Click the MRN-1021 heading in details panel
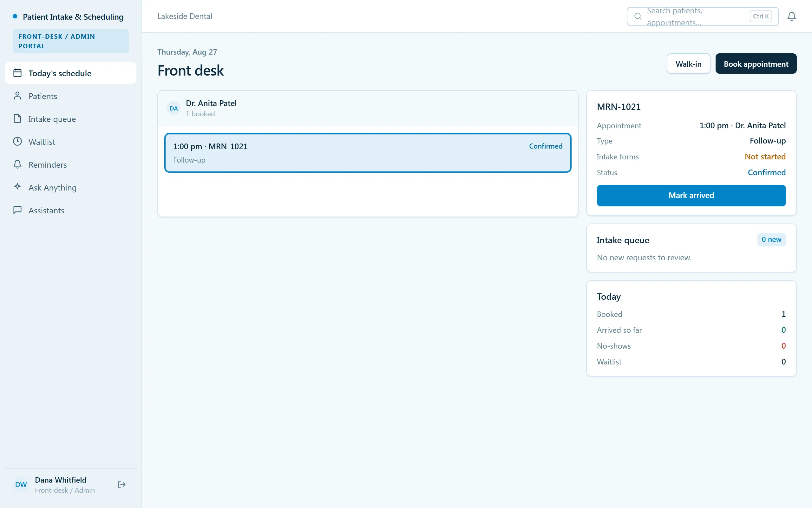The width and height of the screenshot is (812, 508). (619, 106)
